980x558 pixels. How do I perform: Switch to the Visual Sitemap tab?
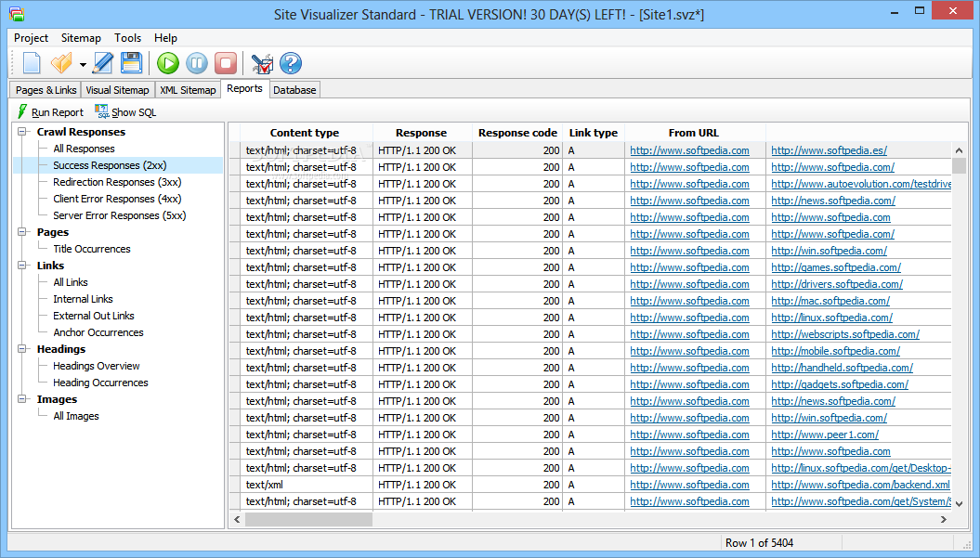pos(117,90)
